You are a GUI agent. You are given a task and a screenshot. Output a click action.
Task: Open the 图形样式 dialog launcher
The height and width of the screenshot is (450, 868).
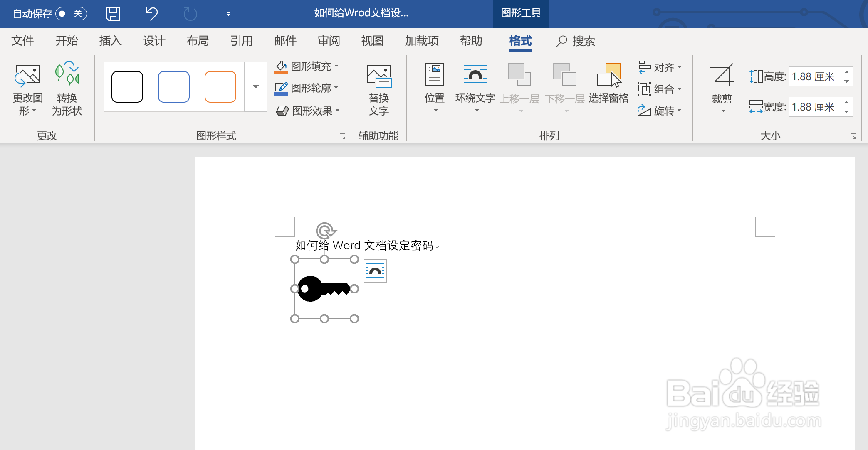(x=342, y=136)
